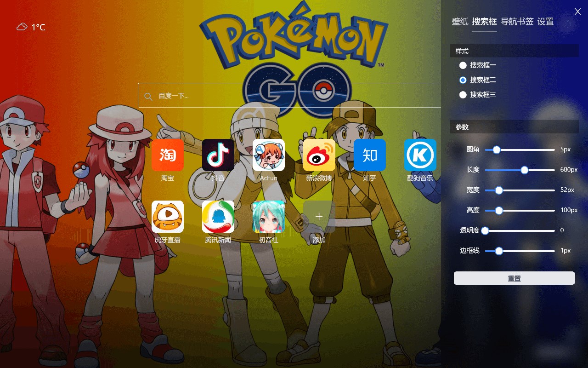Click the add (添加) shortcut plus tile
Screen dimensions: 588x368
tap(319, 217)
